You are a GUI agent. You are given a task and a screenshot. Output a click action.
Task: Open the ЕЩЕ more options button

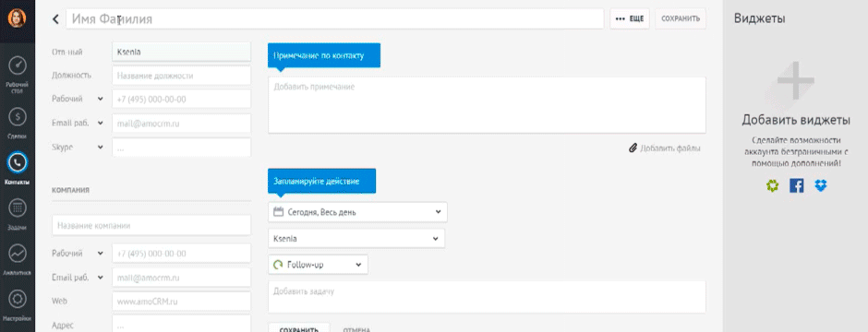[630, 18]
